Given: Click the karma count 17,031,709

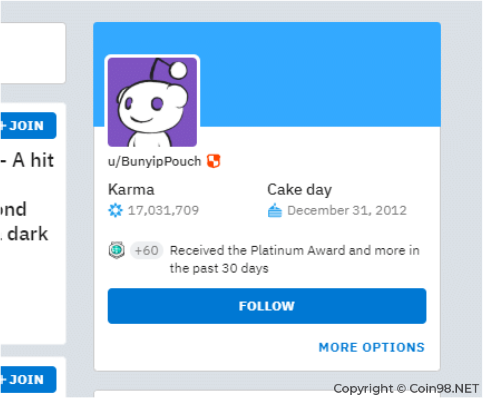Looking at the screenshot, I should (163, 210).
